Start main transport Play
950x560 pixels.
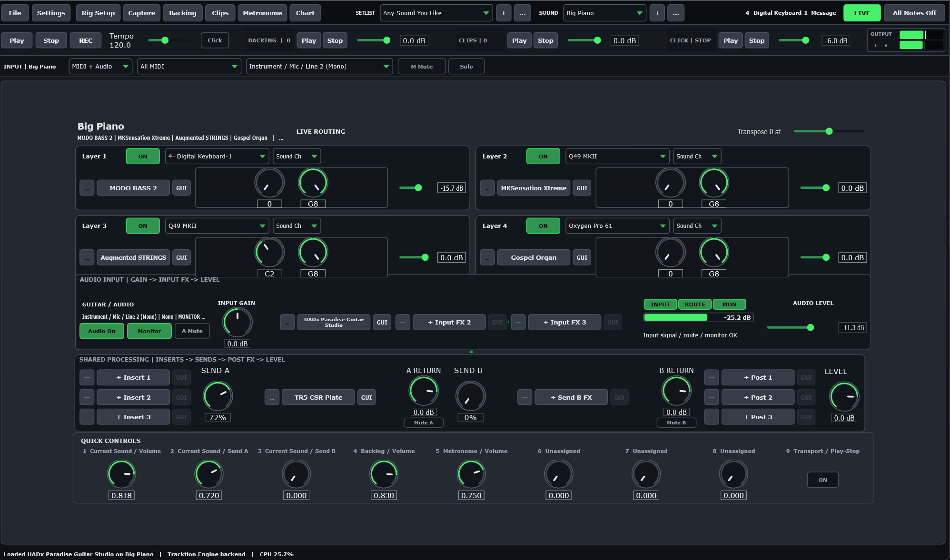(x=17, y=40)
